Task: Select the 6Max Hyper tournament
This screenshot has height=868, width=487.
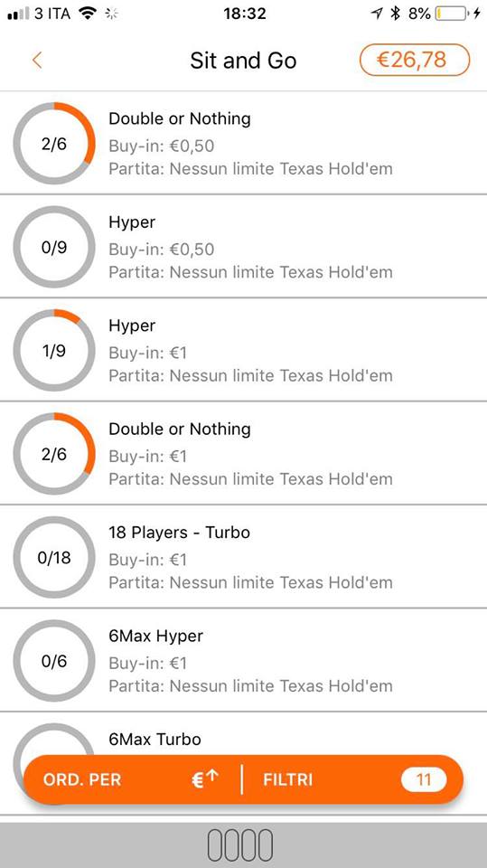Action: click(244, 660)
